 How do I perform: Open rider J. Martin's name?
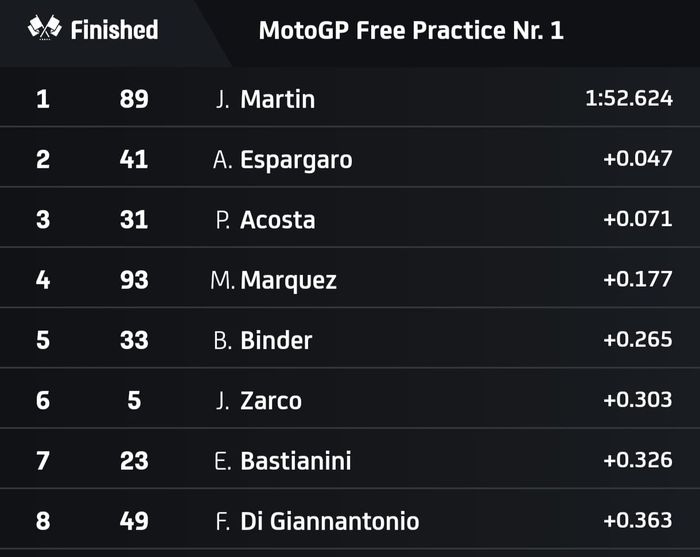265,99
